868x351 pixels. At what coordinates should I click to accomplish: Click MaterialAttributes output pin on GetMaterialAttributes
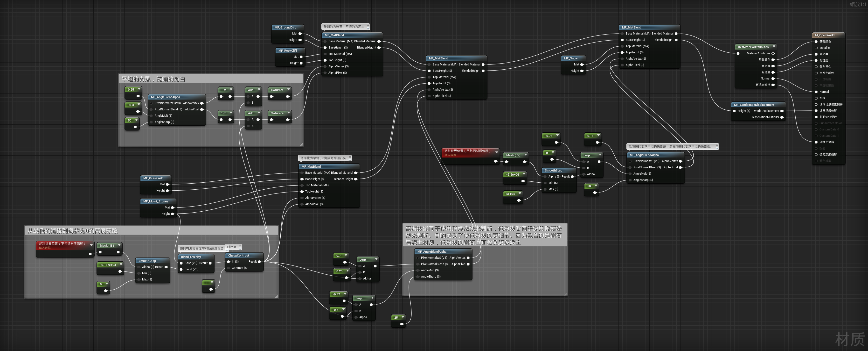(x=773, y=54)
